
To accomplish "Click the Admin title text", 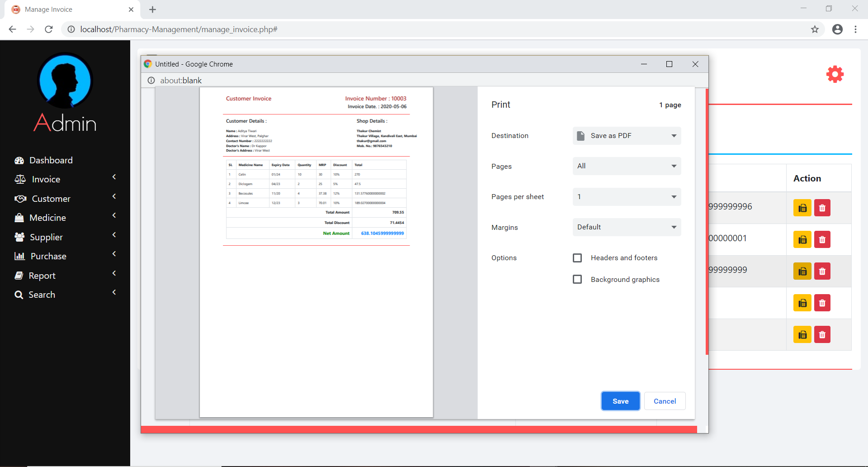I will (x=65, y=123).
